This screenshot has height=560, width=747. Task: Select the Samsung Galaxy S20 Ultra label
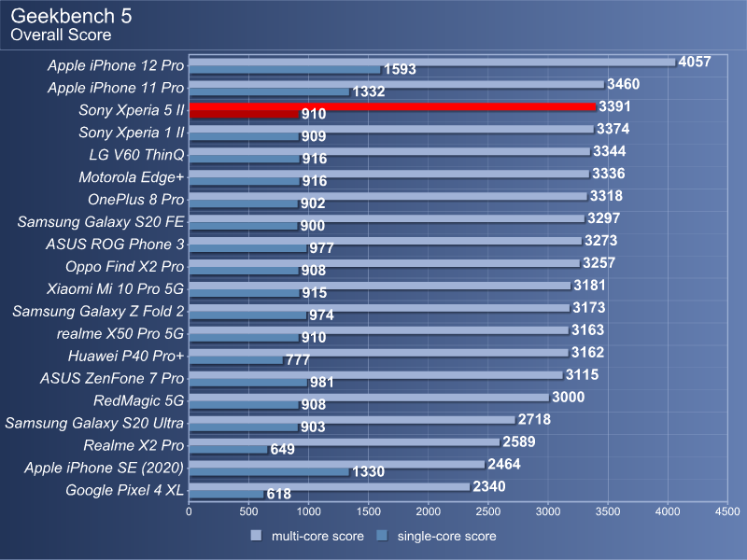(x=94, y=424)
